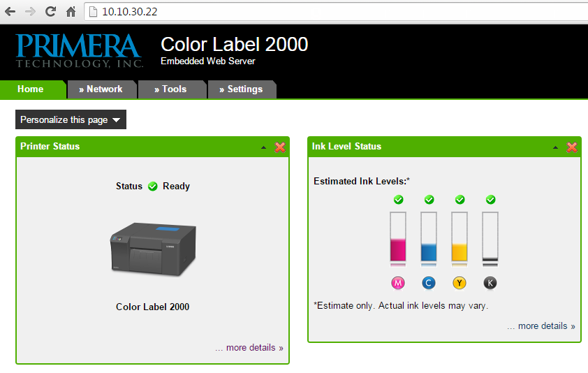The image size is (588, 373).
Task: Click the printer image thumbnail
Action: (153, 249)
